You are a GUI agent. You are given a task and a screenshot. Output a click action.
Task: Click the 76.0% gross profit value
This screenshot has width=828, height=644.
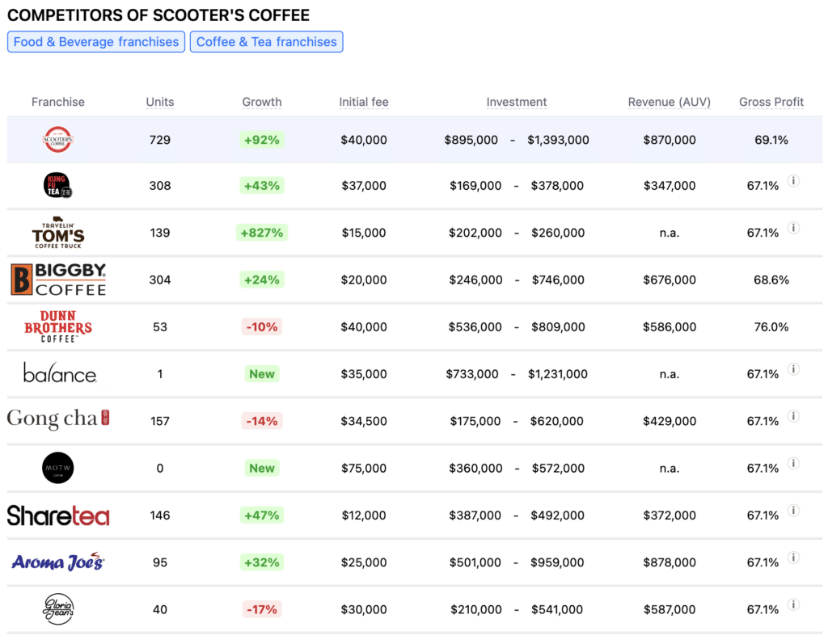771,327
